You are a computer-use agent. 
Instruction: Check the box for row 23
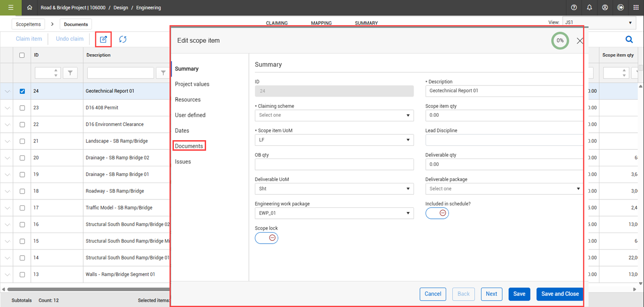click(x=22, y=108)
